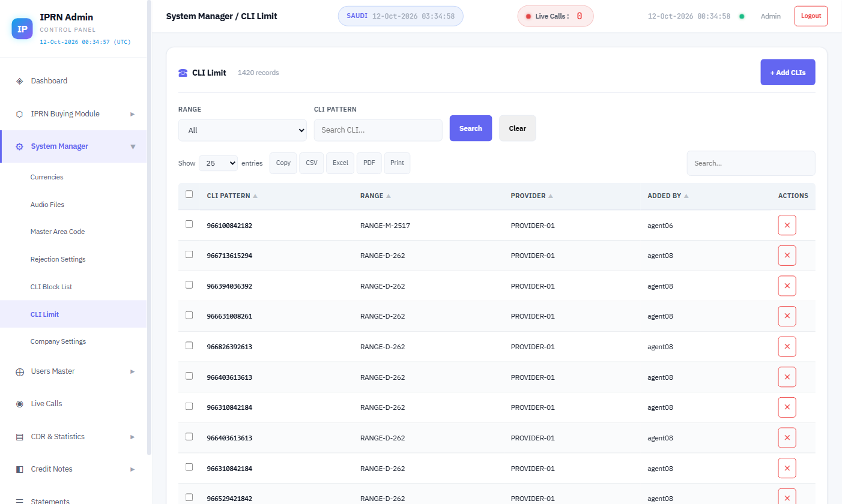
Task: Navigate to Company Settings
Action: (58, 341)
